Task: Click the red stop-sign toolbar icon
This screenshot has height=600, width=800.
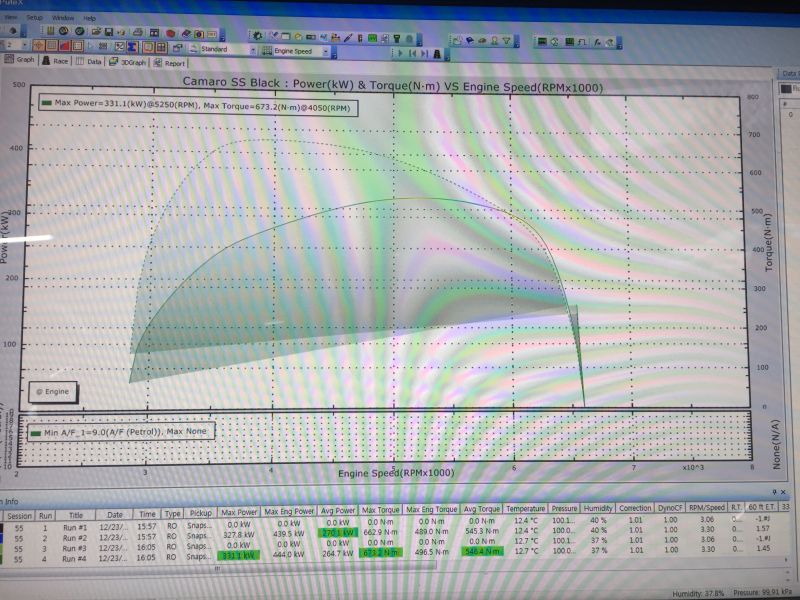Action: [x=171, y=33]
